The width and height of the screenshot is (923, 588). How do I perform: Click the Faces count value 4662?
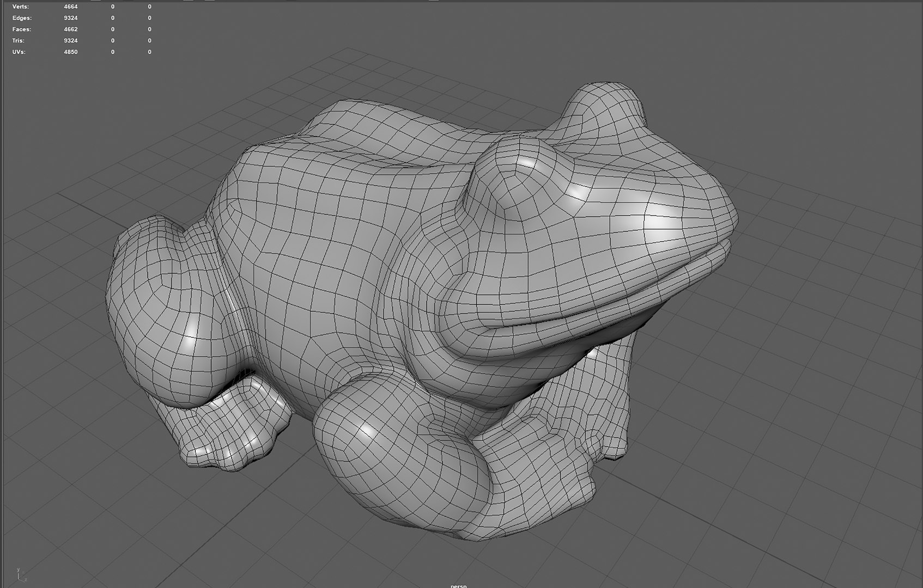[x=71, y=29]
